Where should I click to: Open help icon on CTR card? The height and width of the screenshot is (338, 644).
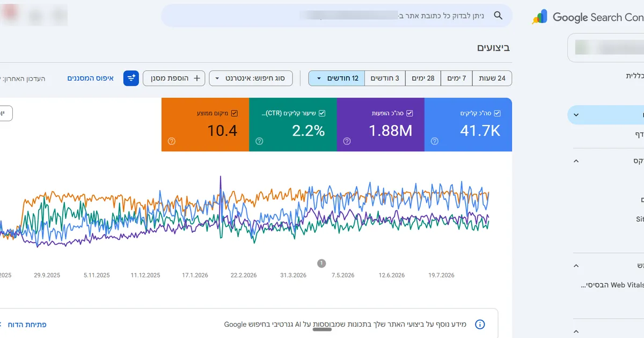coord(259,141)
